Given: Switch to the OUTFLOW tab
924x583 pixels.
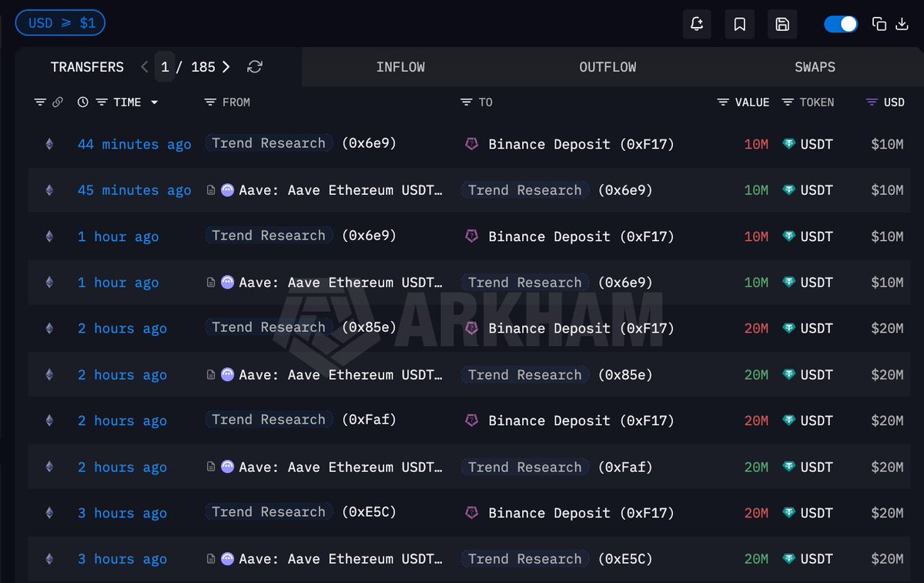Looking at the screenshot, I should pyautogui.click(x=608, y=67).
